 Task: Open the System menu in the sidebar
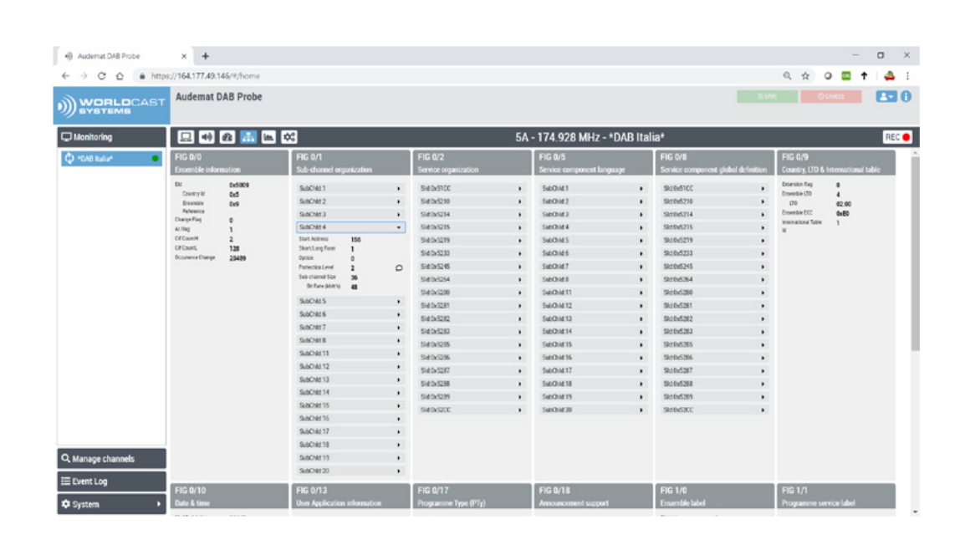[x=111, y=504]
